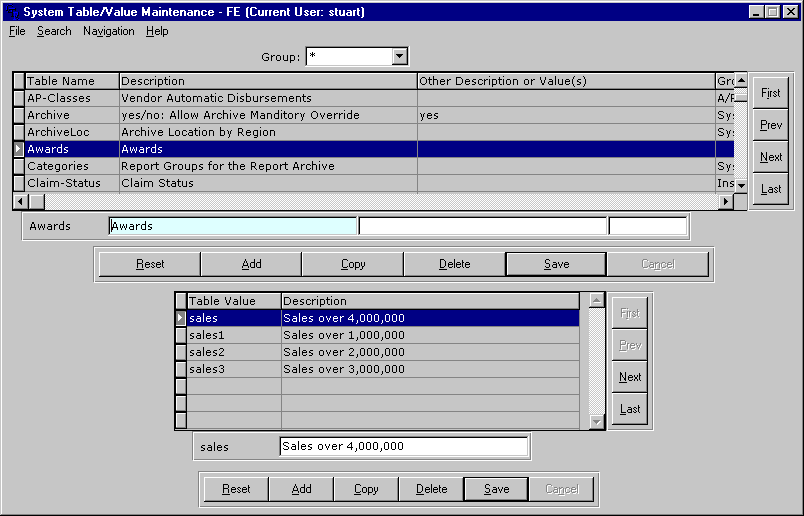Image resolution: width=804 pixels, height=516 pixels.
Task: Click the Search menu item
Action: (x=54, y=31)
